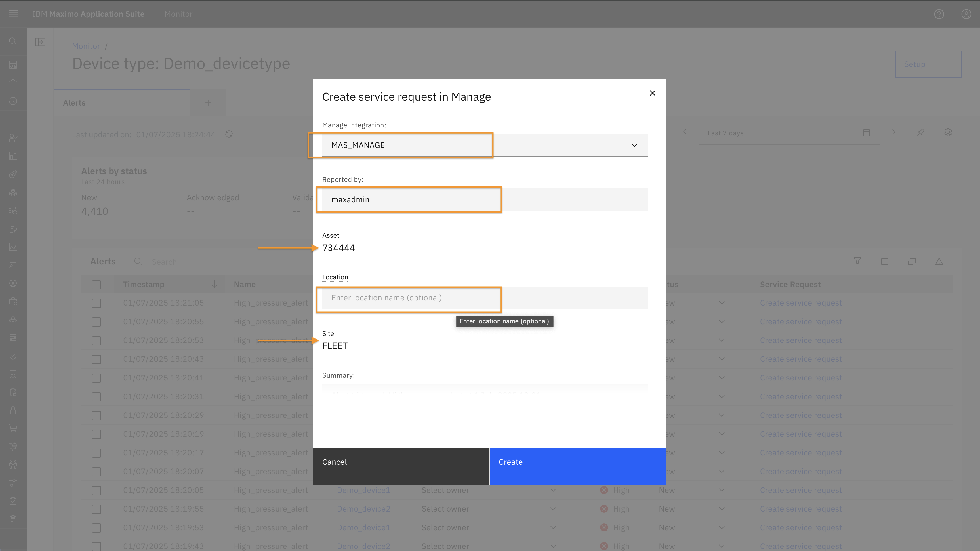This screenshot has width=980, height=551.
Task: Check the 18:20:53 alert row checkbox
Action: [x=96, y=340]
